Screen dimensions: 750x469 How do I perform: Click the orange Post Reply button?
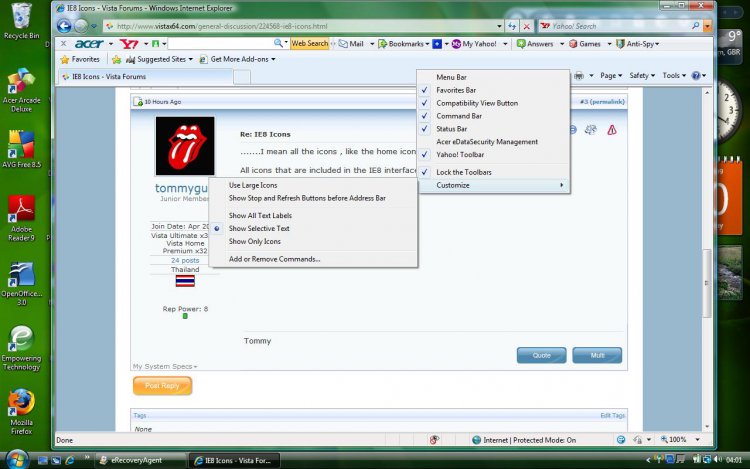coord(163,386)
